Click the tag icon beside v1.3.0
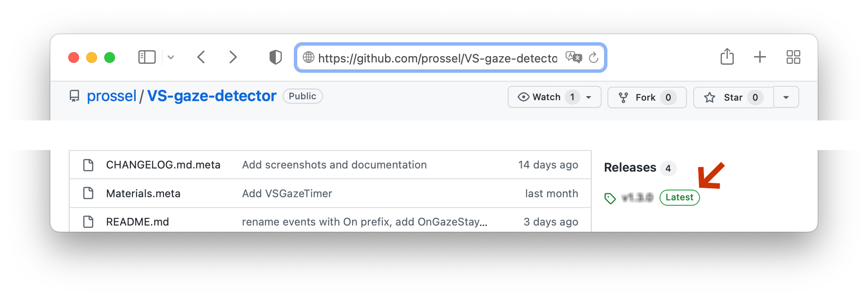This screenshot has width=868, height=292. click(611, 198)
